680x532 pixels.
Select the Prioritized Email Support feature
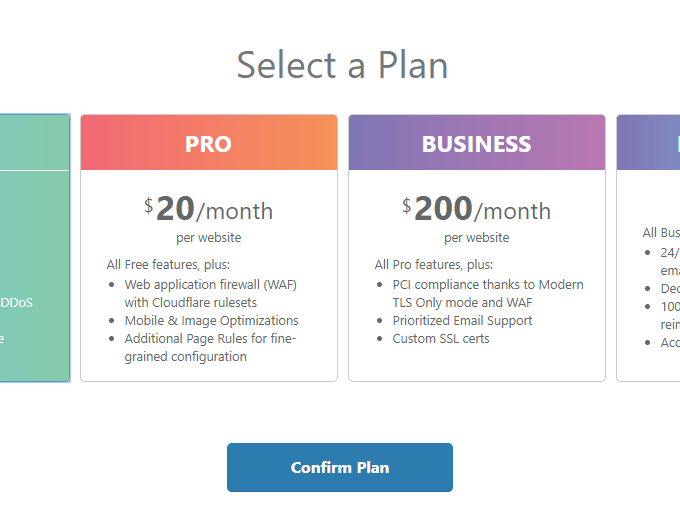462,321
